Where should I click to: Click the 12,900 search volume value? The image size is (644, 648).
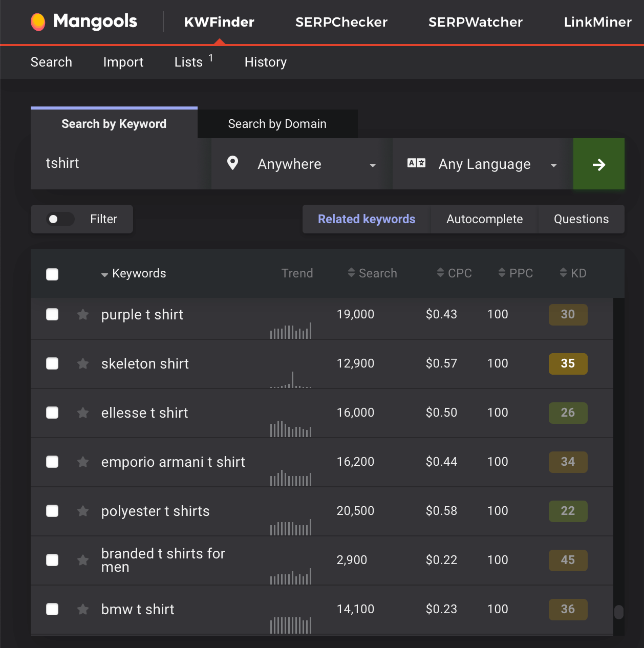tap(356, 363)
